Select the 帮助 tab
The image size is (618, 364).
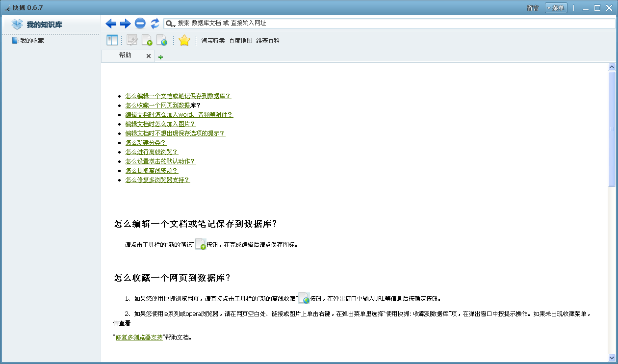[125, 55]
